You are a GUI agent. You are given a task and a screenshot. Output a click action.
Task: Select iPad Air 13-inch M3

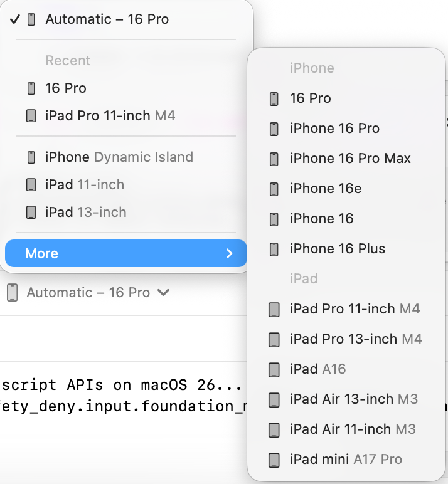click(353, 399)
